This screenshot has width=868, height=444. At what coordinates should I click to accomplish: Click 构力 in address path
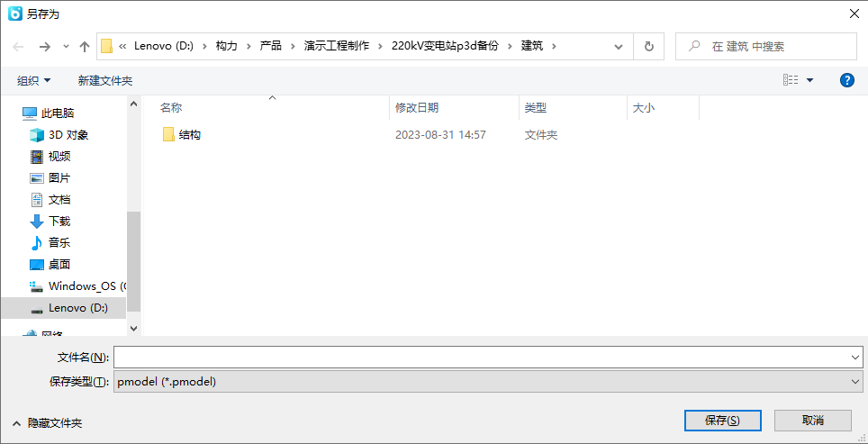tap(226, 46)
